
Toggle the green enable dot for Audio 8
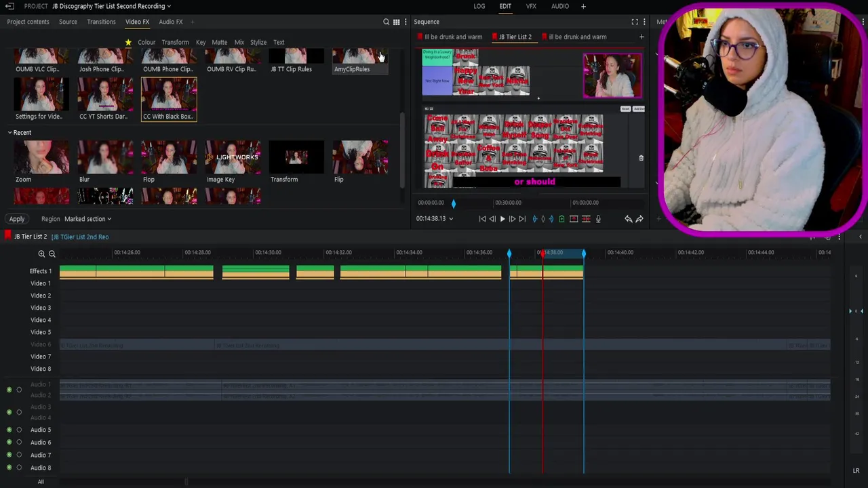9,468
